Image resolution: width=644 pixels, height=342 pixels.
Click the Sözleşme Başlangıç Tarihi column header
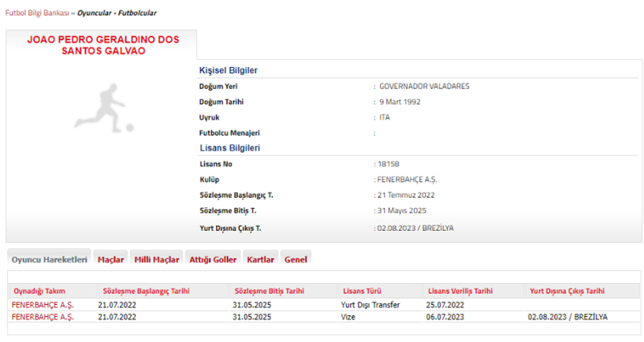143,291
